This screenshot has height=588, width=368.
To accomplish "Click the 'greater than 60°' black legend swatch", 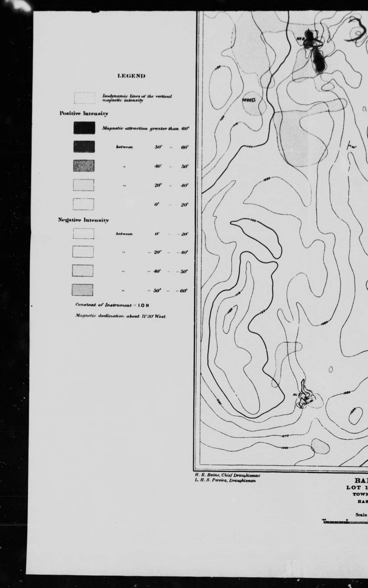I will click(84, 128).
